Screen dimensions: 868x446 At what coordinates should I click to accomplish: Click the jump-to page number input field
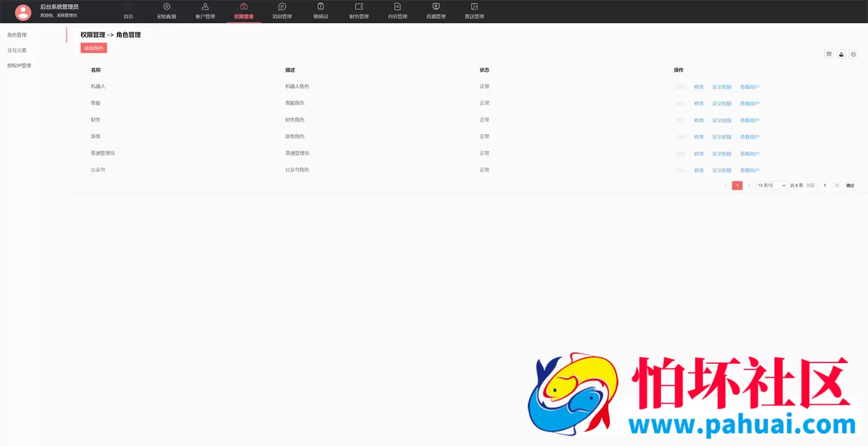[825, 185]
